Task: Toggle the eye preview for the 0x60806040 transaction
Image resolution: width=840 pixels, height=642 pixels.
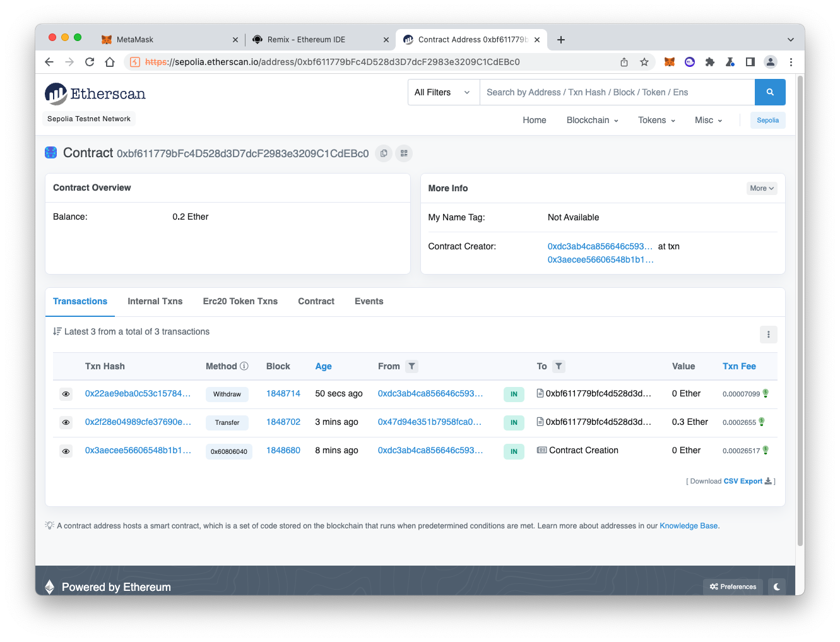Action: coord(66,451)
